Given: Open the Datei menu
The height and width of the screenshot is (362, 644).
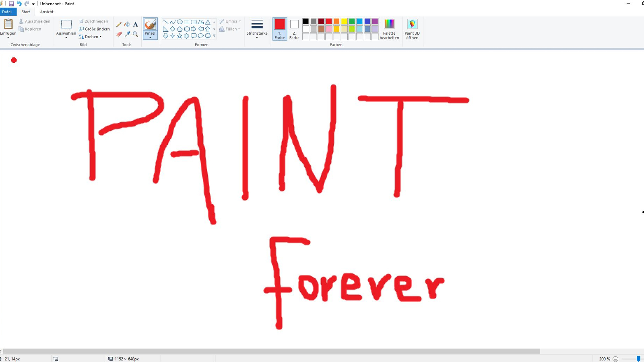Looking at the screenshot, I should (x=7, y=12).
